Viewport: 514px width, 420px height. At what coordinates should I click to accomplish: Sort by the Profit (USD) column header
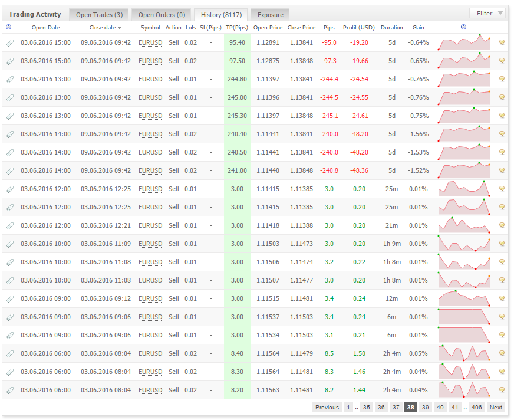tap(359, 28)
